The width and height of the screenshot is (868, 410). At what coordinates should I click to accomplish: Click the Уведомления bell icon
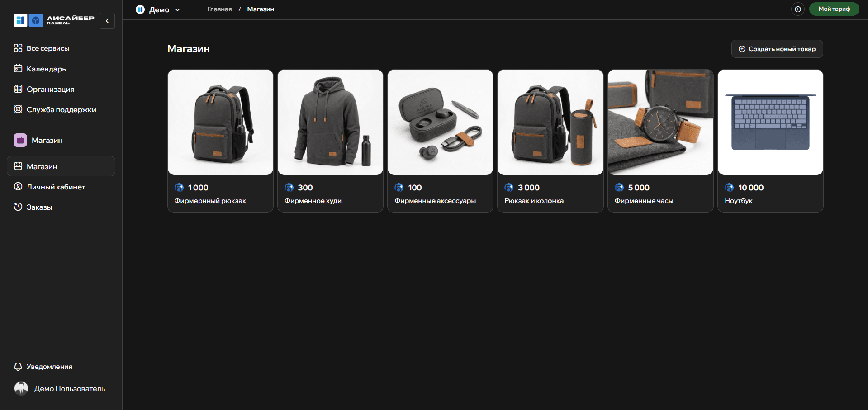tap(18, 366)
